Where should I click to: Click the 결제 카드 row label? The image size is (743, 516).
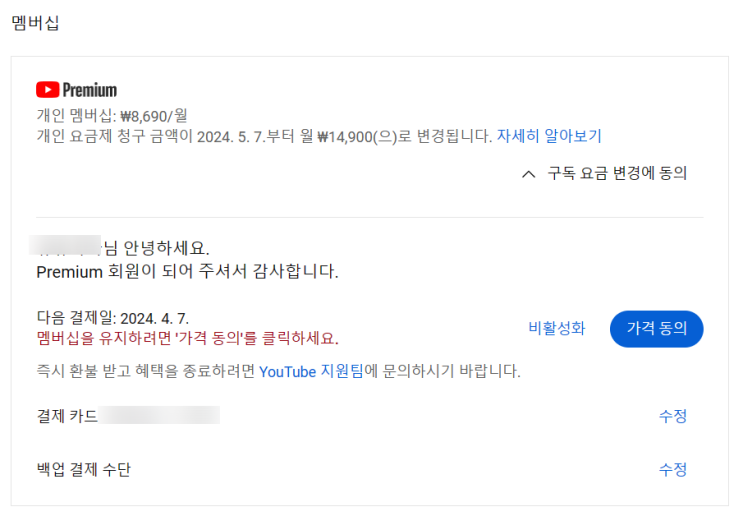[x=67, y=416]
